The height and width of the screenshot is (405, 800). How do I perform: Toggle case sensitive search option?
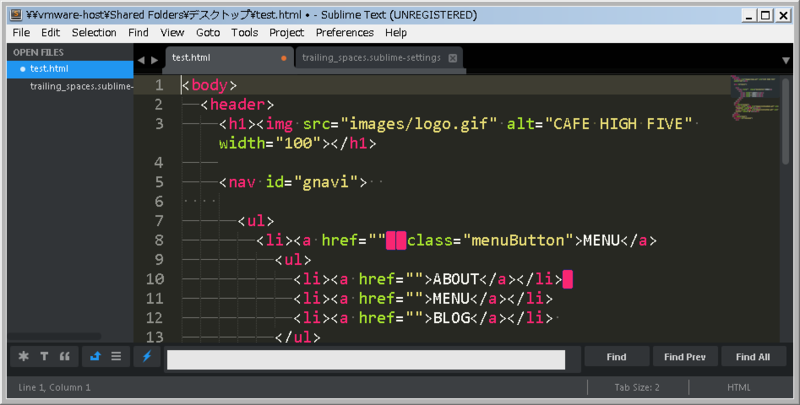tap(44, 357)
